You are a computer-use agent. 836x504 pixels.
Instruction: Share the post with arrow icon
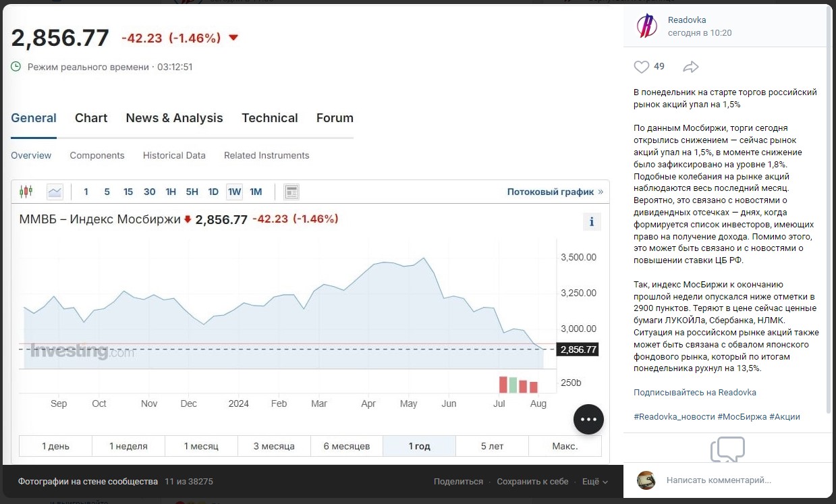pyautogui.click(x=690, y=67)
